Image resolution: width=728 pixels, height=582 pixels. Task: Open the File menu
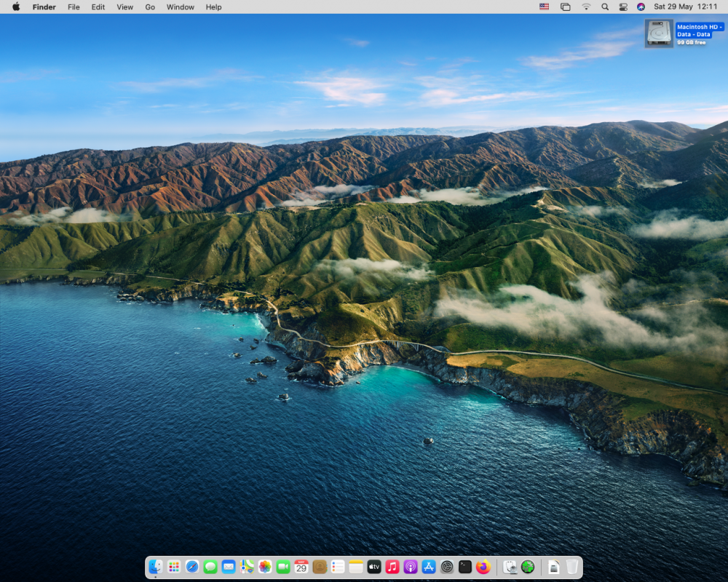pyautogui.click(x=74, y=7)
